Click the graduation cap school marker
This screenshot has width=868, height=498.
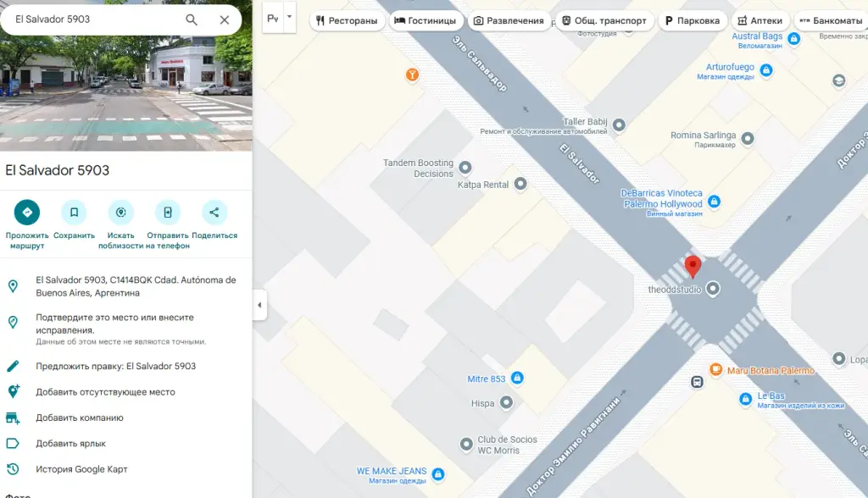click(x=838, y=80)
